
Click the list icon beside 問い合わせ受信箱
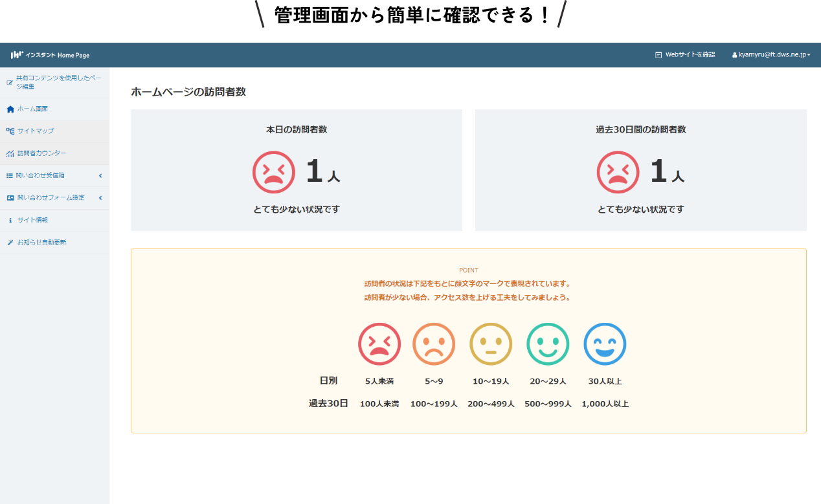click(10, 175)
